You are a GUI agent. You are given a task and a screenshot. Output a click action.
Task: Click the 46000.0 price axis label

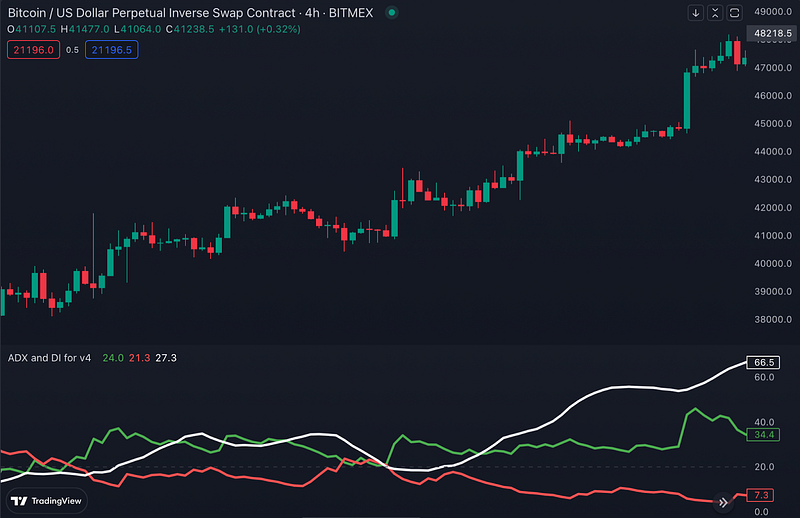(772, 95)
